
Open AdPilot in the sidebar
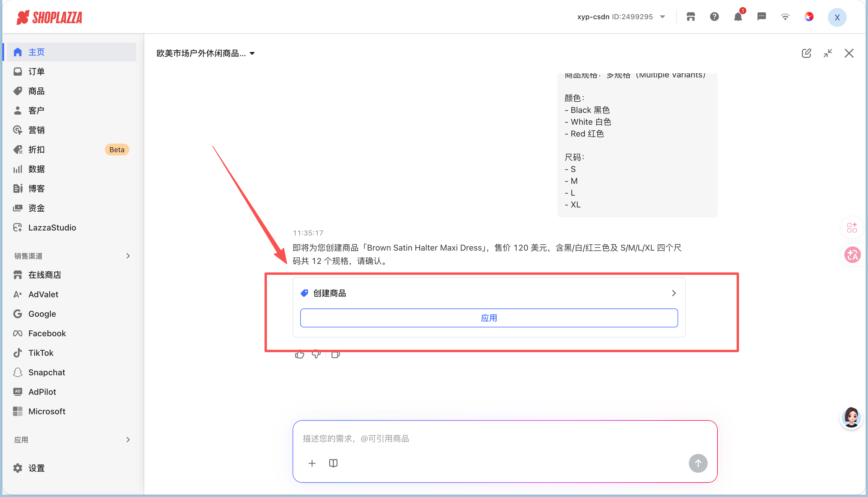(72, 392)
